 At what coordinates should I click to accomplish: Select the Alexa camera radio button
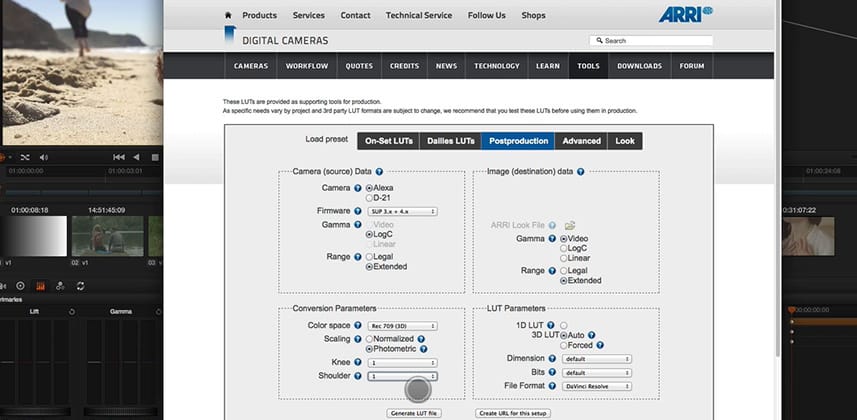click(x=369, y=188)
